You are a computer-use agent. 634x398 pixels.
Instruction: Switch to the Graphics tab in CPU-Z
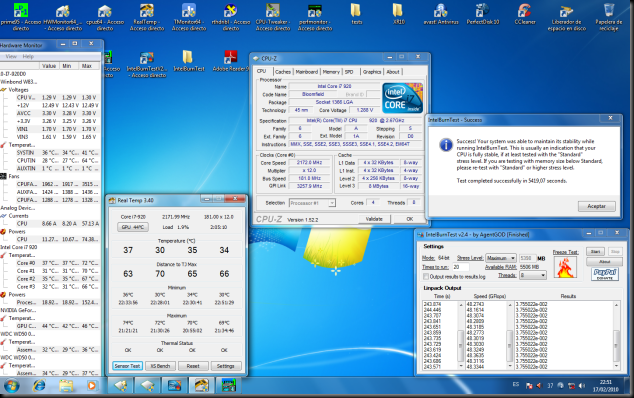(x=372, y=72)
